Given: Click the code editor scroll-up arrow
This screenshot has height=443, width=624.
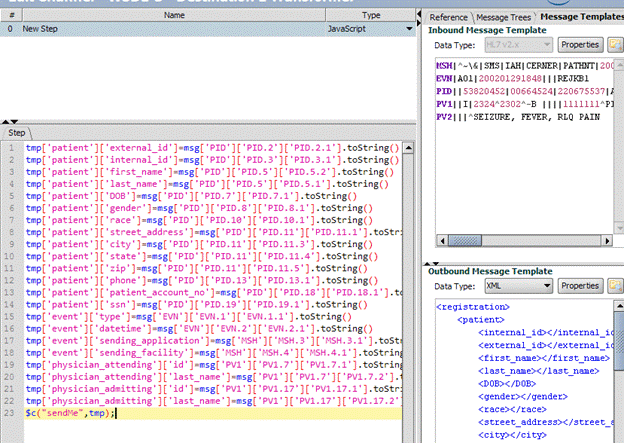Looking at the screenshot, I should tap(410, 146).
